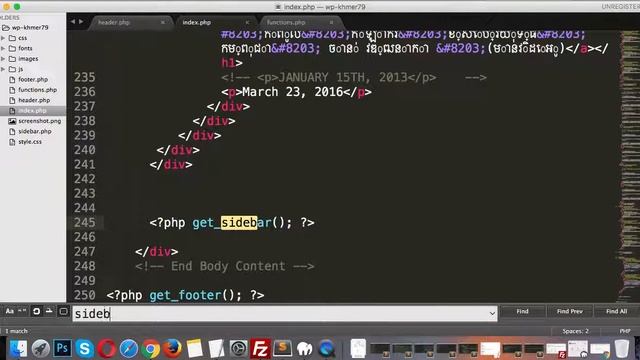640x360 pixels.
Task: Close the functions.php tab
Action: (x=331, y=22)
